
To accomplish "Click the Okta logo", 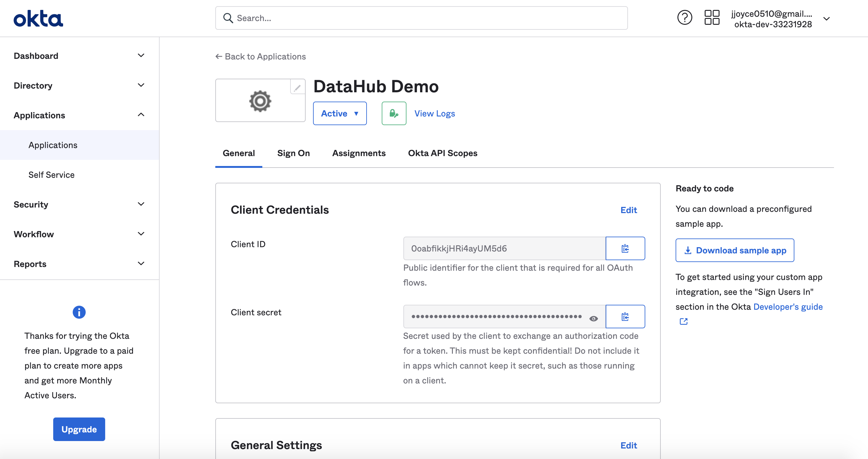I will pyautogui.click(x=38, y=18).
